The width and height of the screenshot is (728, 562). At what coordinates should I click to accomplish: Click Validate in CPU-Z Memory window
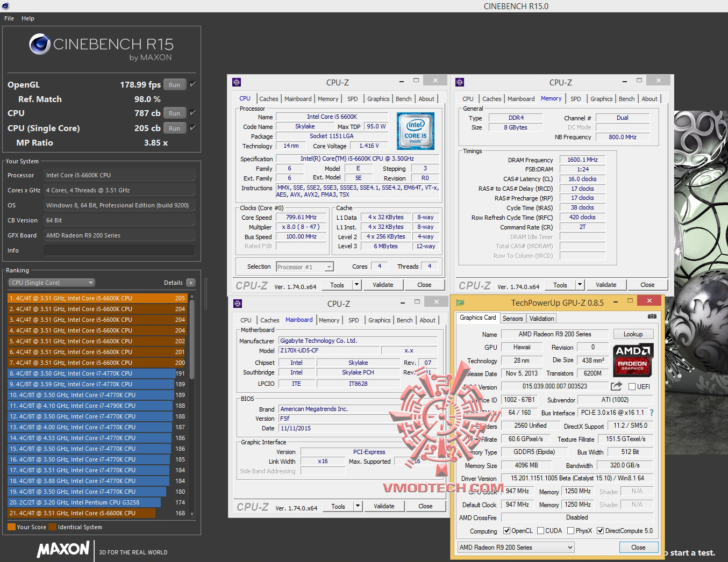606,285
